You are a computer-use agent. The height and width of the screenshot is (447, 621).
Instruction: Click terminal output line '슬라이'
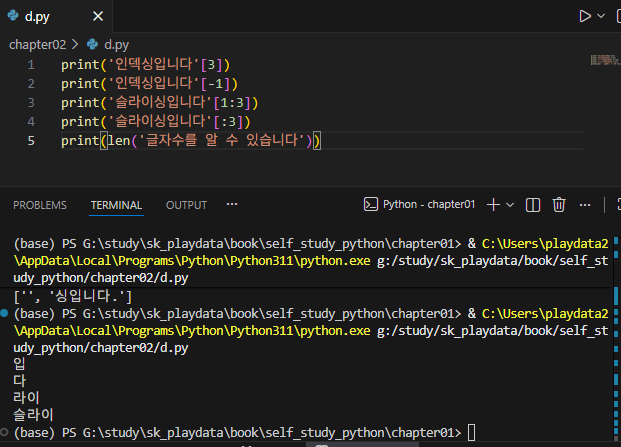click(33, 415)
